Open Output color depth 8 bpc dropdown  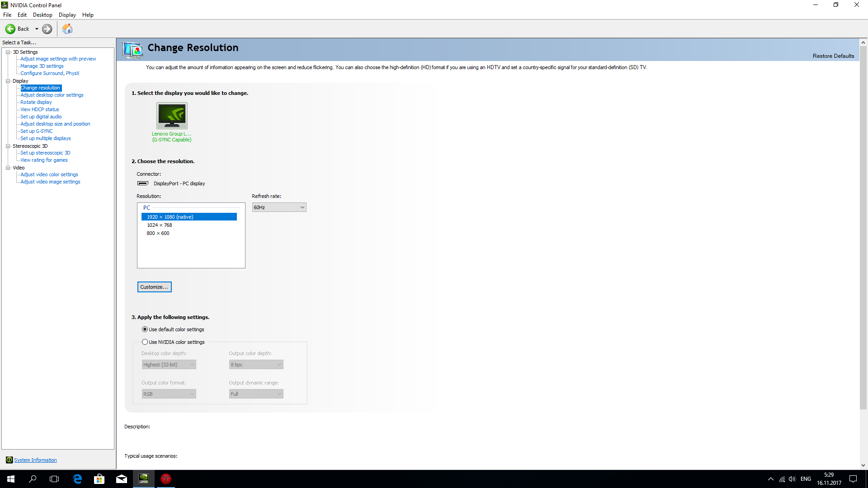256,365
